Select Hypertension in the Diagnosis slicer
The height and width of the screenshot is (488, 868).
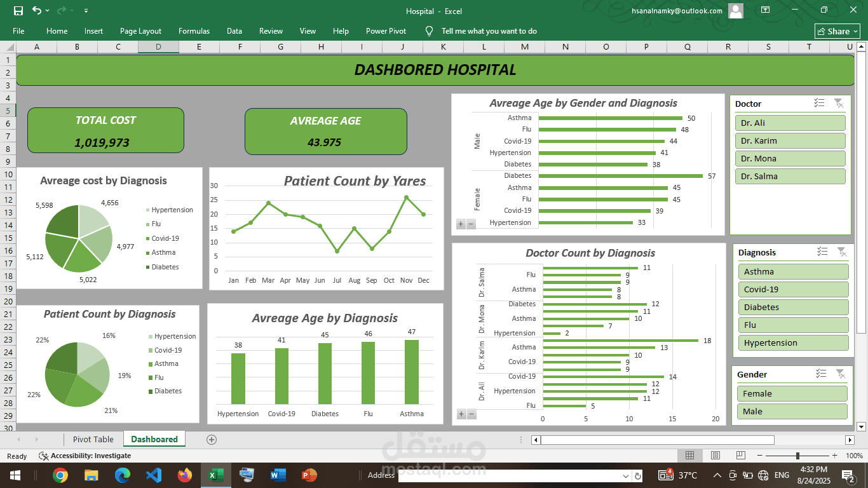pos(794,343)
